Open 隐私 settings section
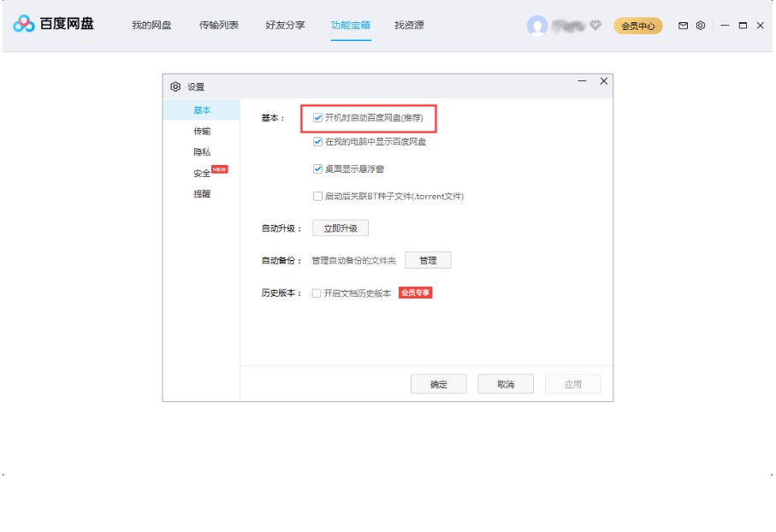The image size is (776, 532). pyautogui.click(x=202, y=152)
